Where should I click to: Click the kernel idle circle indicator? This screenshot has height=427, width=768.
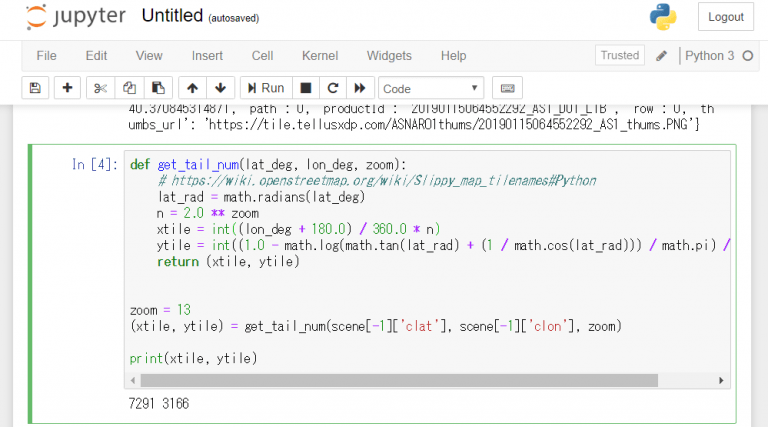747,56
